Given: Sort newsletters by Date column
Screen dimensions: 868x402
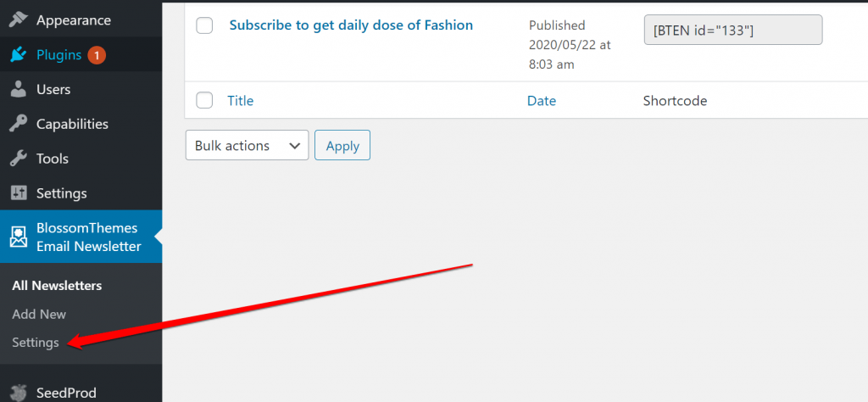Looking at the screenshot, I should pyautogui.click(x=542, y=101).
